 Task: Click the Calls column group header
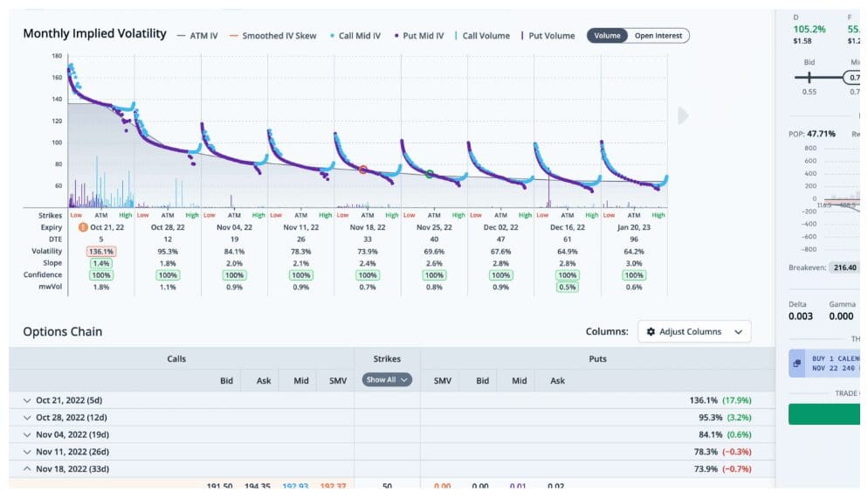(x=176, y=358)
